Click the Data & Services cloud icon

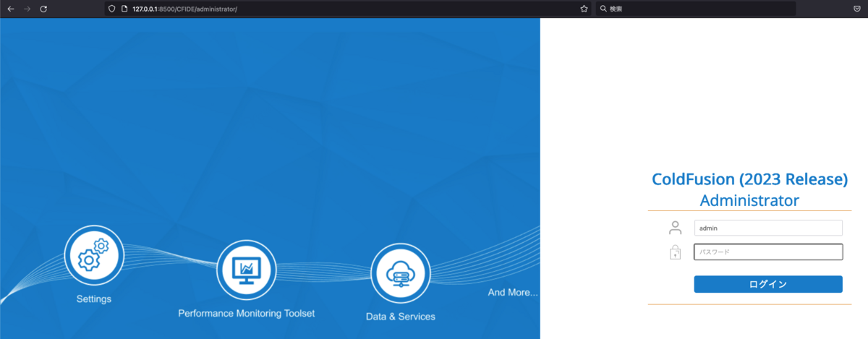[401, 273]
